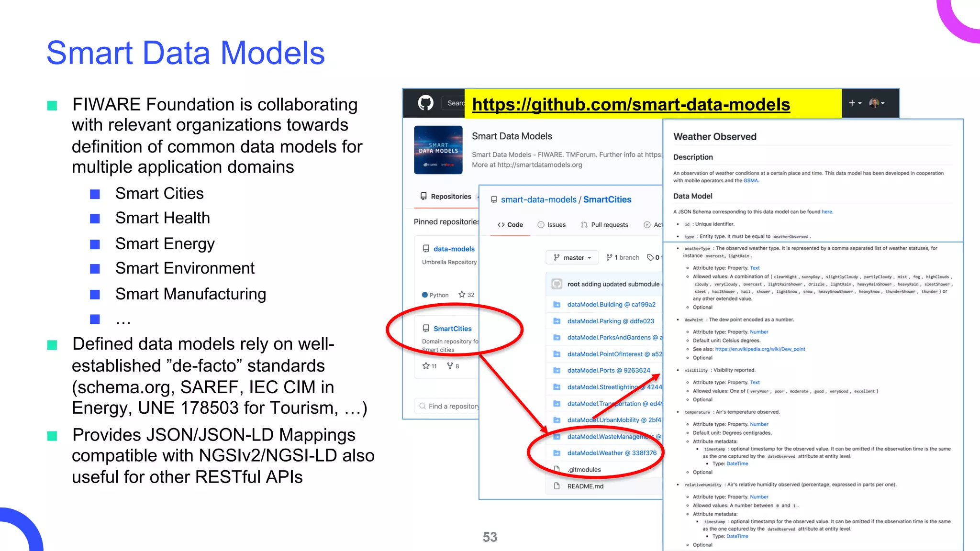The height and width of the screenshot is (551, 980).
Task: Select the Pull requests tab
Action: pyautogui.click(x=604, y=225)
